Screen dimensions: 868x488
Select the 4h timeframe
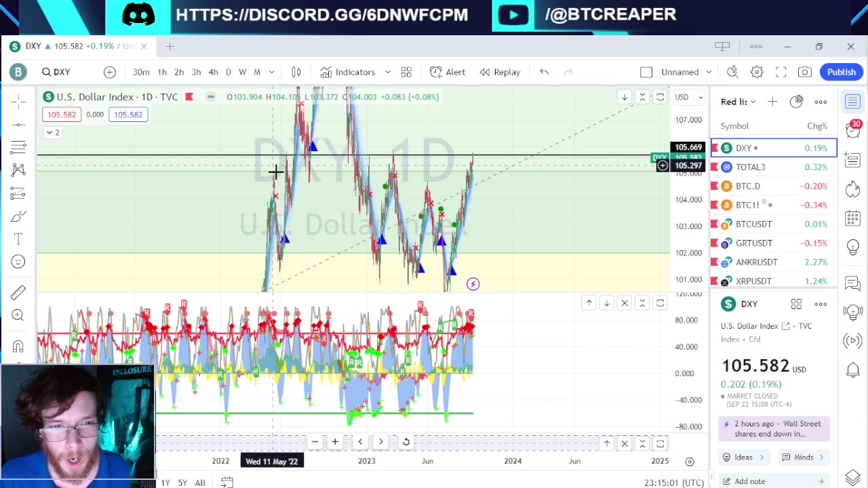pos(213,72)
